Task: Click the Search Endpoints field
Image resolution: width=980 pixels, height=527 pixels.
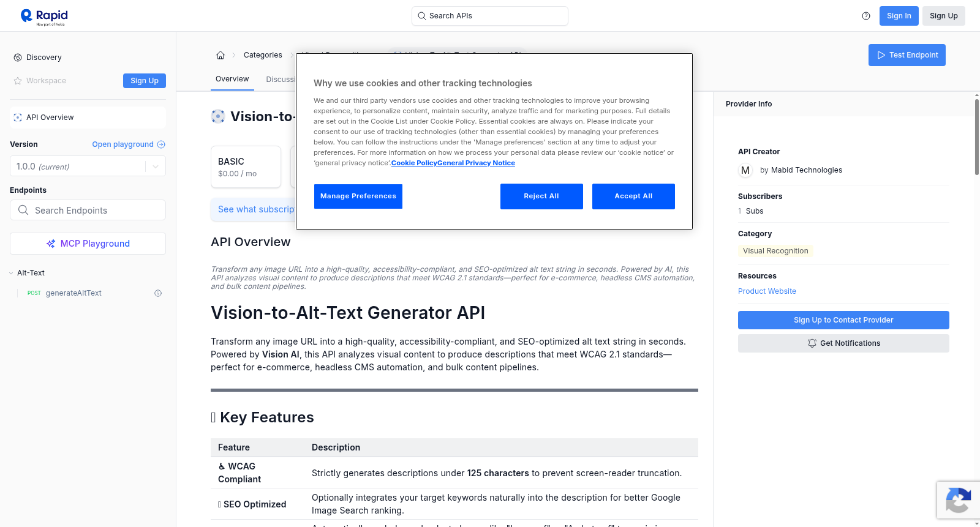Action: point(88,210)
